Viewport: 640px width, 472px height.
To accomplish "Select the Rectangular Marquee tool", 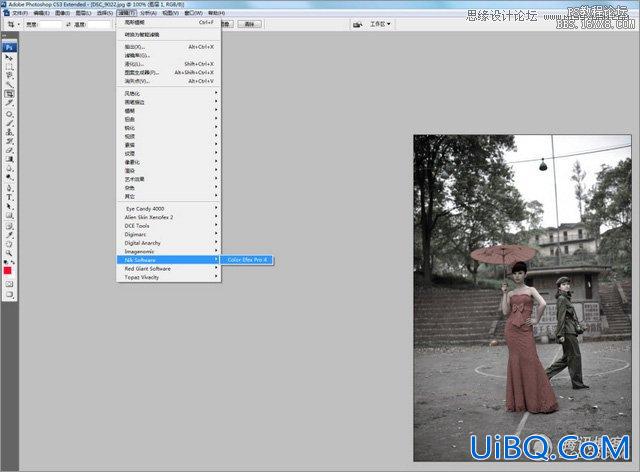I will pos(9,67).
